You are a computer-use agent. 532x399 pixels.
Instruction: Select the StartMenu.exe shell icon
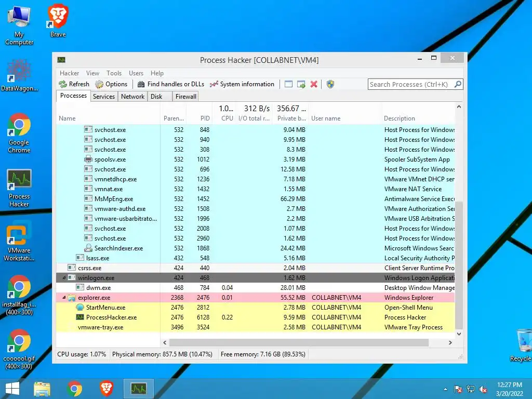pos(80,308)
